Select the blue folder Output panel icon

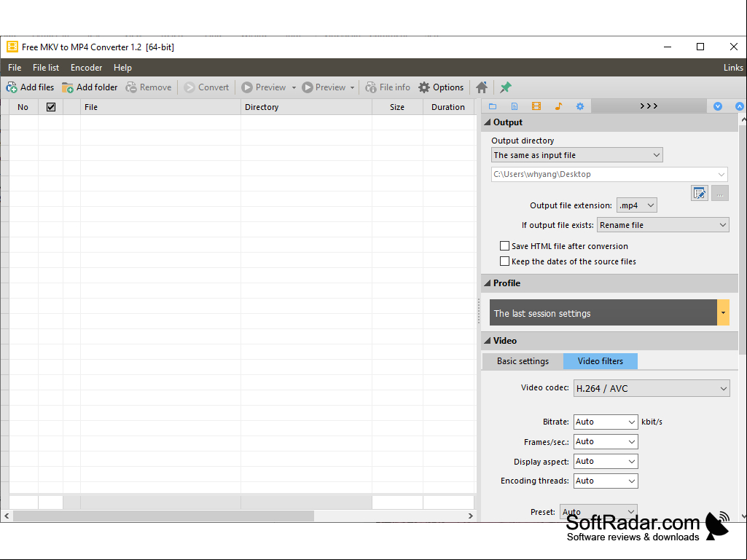click(x=493, y=106)
